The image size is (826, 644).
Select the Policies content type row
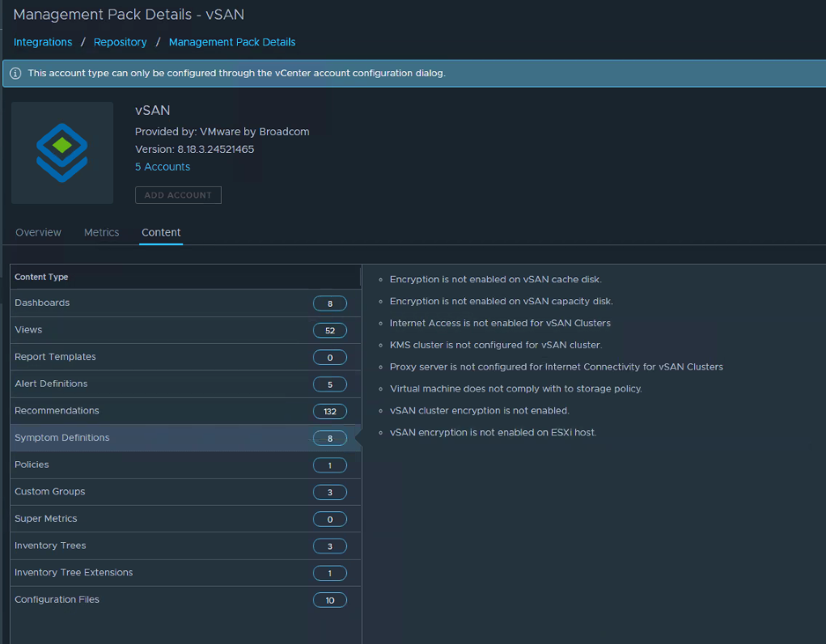tap(32, 464)
